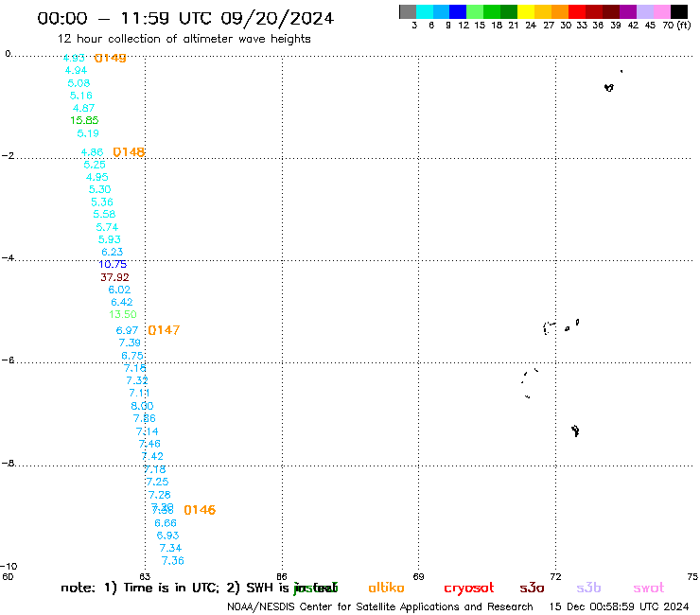Click the orange time label 0146

(x=200, y=510)
